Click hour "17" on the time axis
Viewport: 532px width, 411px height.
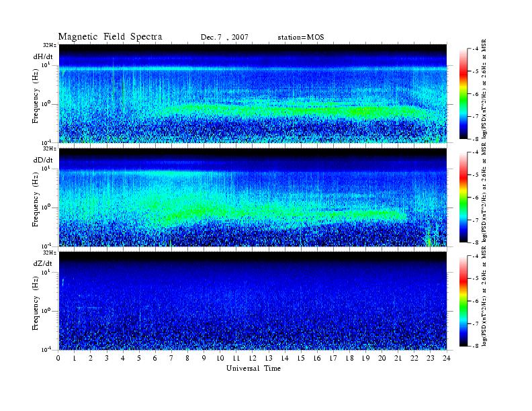(333, 358)
